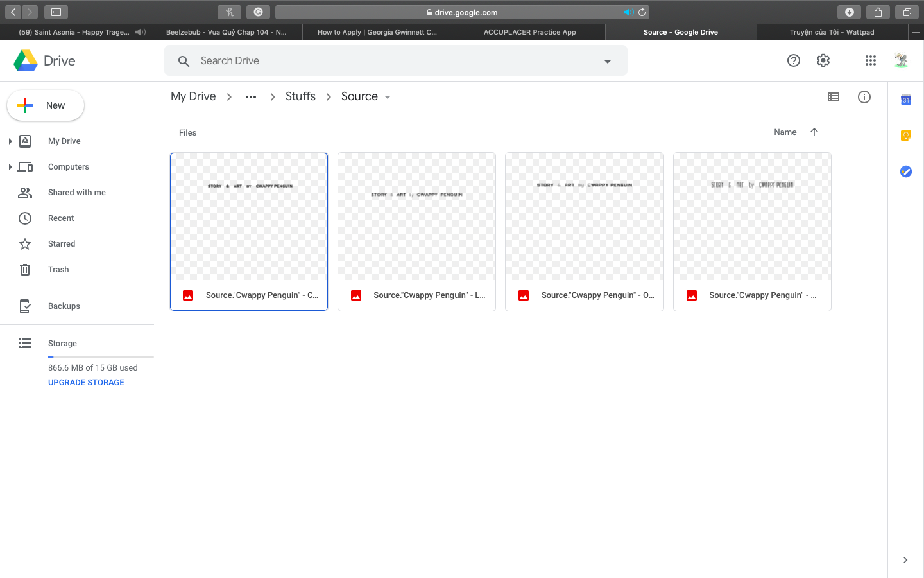Switch to list view layout
Viewport: 924px width, 578px height.
[834, 97]
